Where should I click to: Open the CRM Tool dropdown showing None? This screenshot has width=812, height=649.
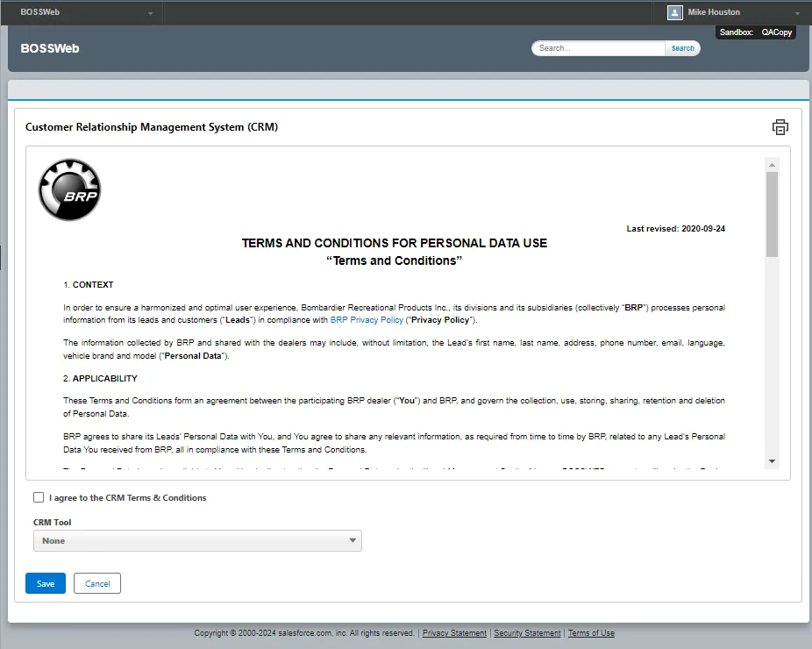tap(197, 541)
